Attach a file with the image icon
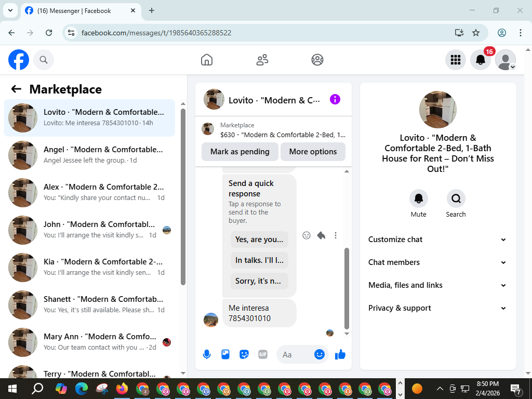The height and width of the screenshot is (399, 532). click(x=225, y=354)
